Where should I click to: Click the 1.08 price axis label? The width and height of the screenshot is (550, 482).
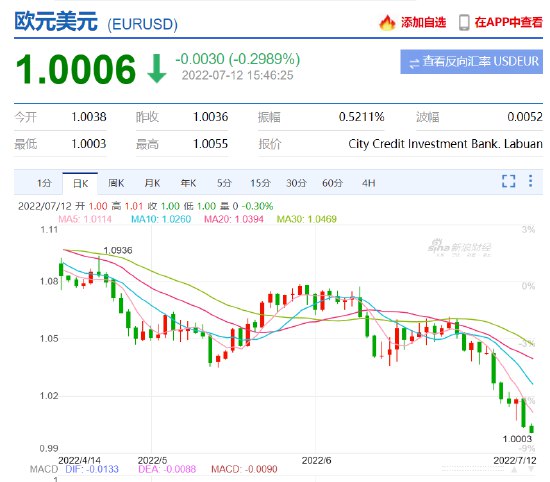(x=49, y=281)
